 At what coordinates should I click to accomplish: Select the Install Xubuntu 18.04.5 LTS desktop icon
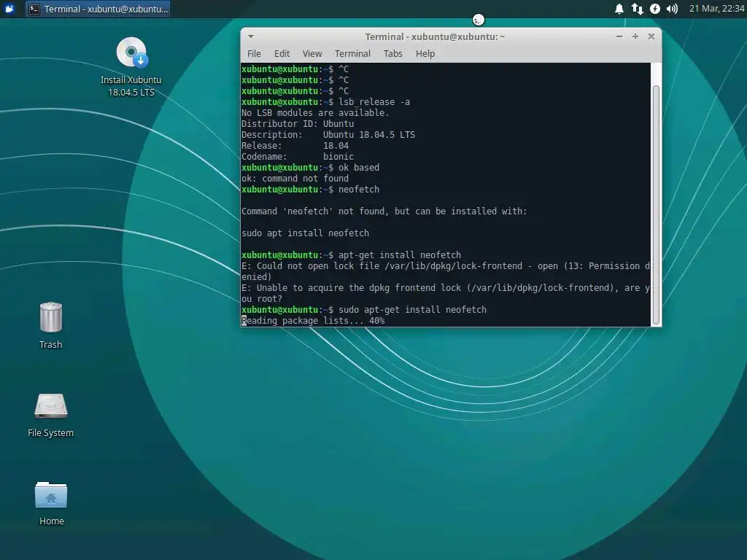click(131, 66)
